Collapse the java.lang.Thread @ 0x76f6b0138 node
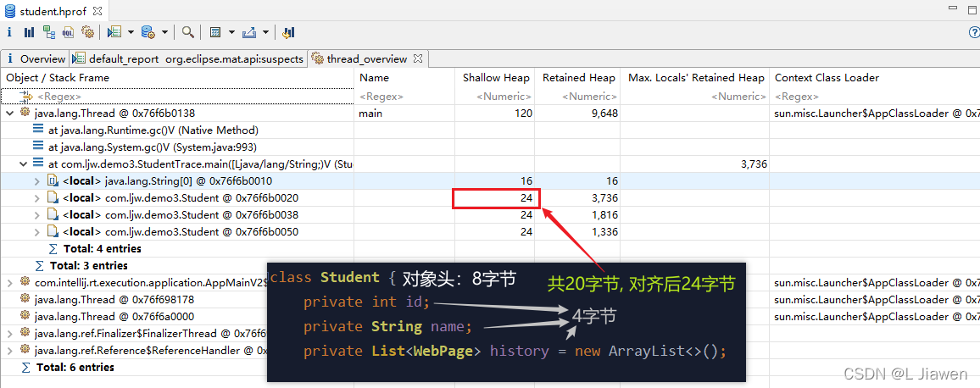 pyautogui.click(x=9, y=113)
